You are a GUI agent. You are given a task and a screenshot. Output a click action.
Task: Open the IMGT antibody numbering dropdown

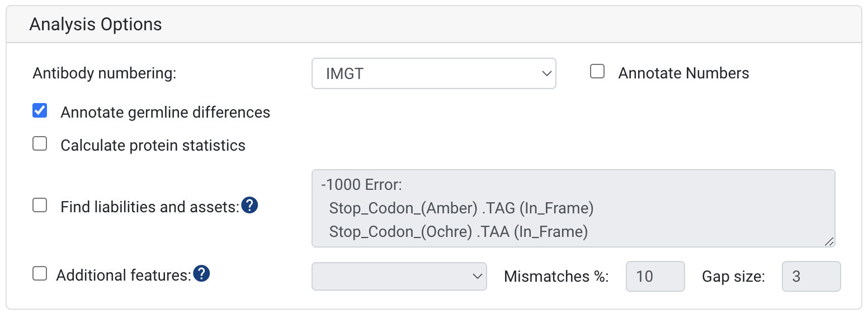433,73
